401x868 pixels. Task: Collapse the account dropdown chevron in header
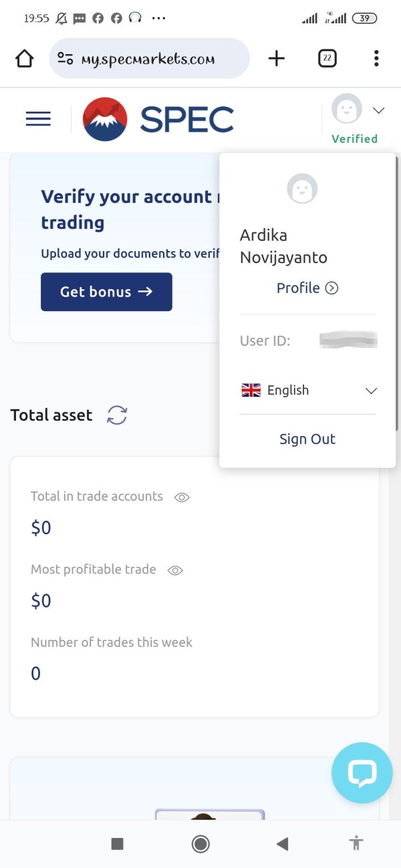click(379, 110)
